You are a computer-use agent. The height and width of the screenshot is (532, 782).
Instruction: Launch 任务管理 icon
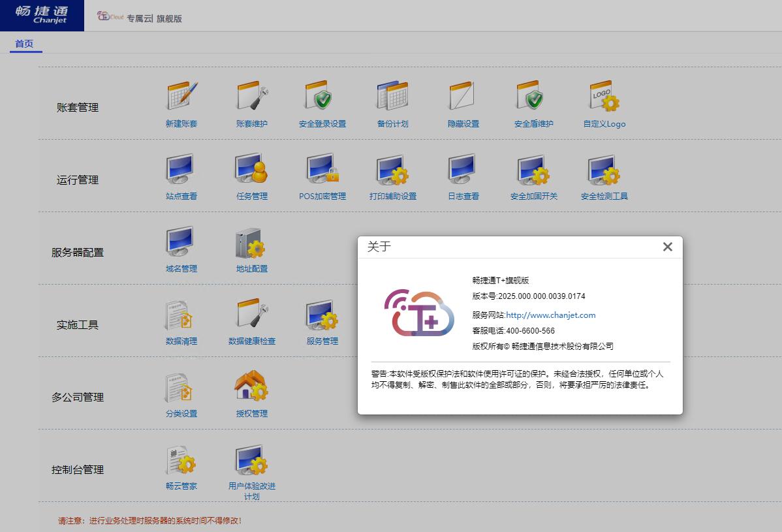[253, 168]
